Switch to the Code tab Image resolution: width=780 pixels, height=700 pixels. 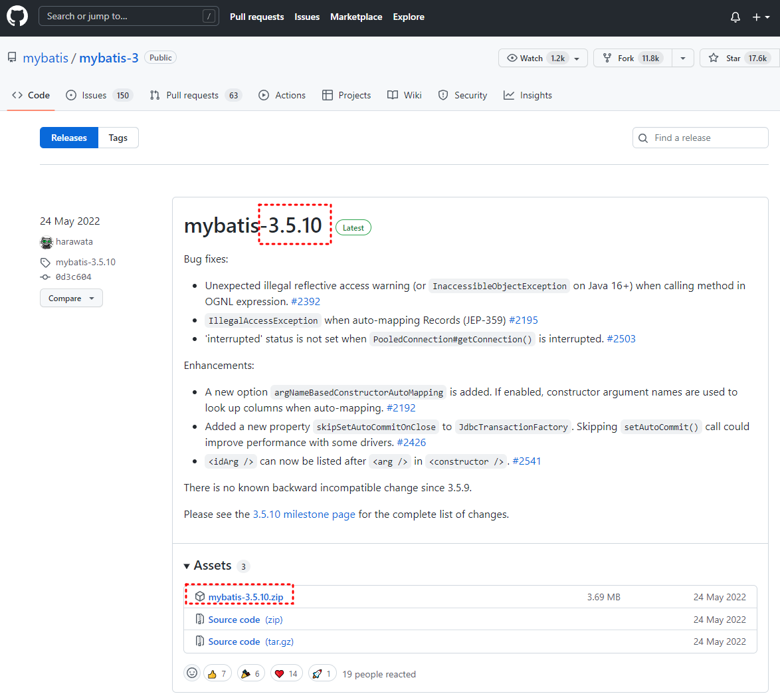click(31, 95)
